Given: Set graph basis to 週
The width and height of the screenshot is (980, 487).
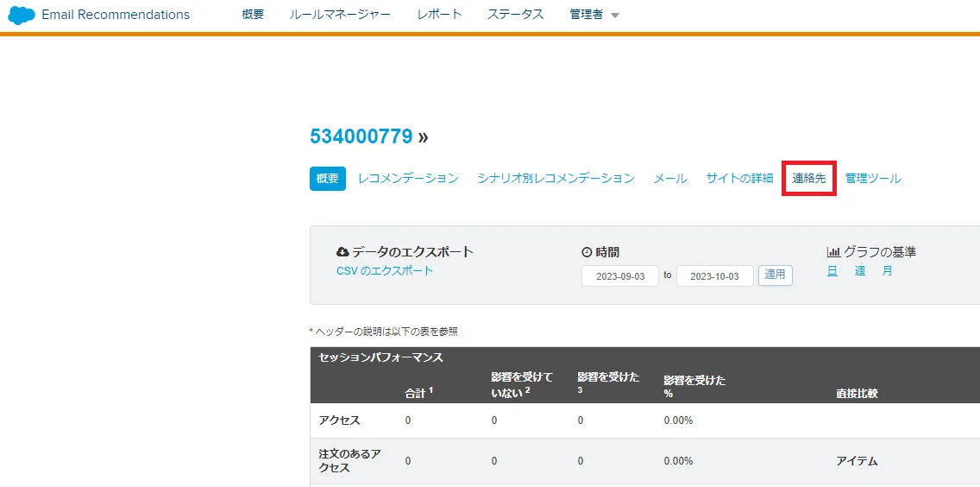Looking at the screenshot, I should (860, 271).
